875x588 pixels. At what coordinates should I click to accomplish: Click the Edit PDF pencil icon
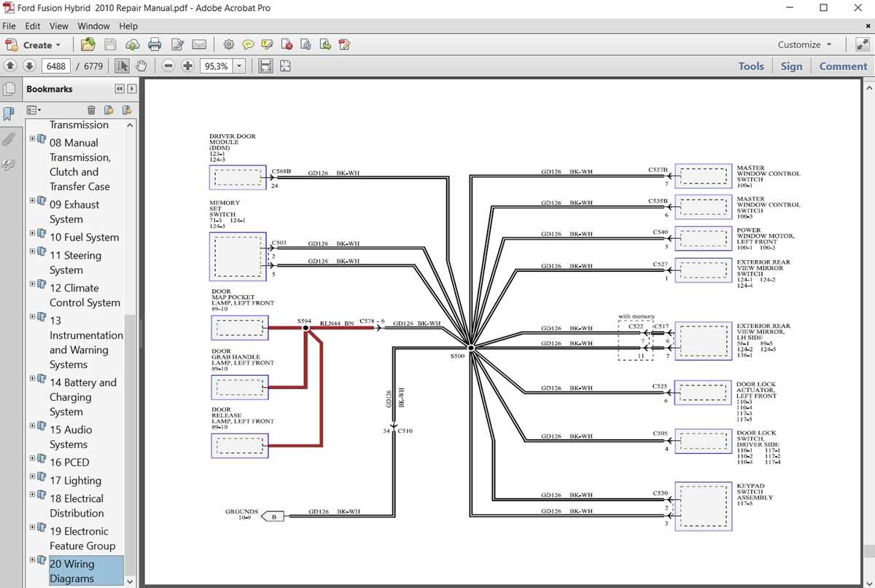[x=345, y=44]
